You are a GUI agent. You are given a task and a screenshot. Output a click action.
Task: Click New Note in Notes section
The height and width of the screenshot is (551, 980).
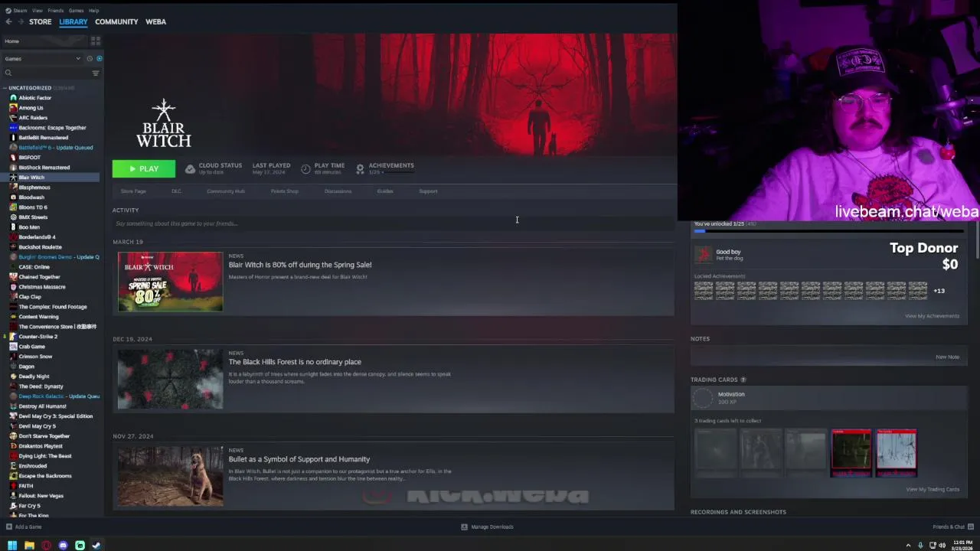pos(947,357)
